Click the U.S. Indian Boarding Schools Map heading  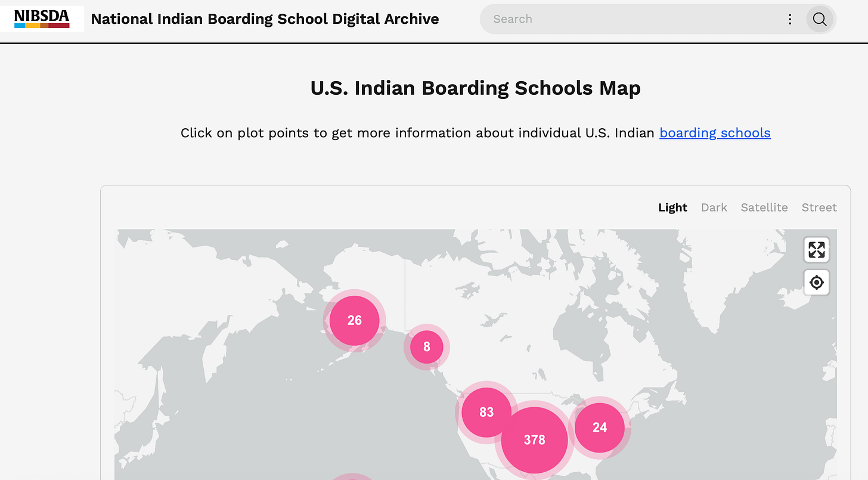[x=475, y=88]
